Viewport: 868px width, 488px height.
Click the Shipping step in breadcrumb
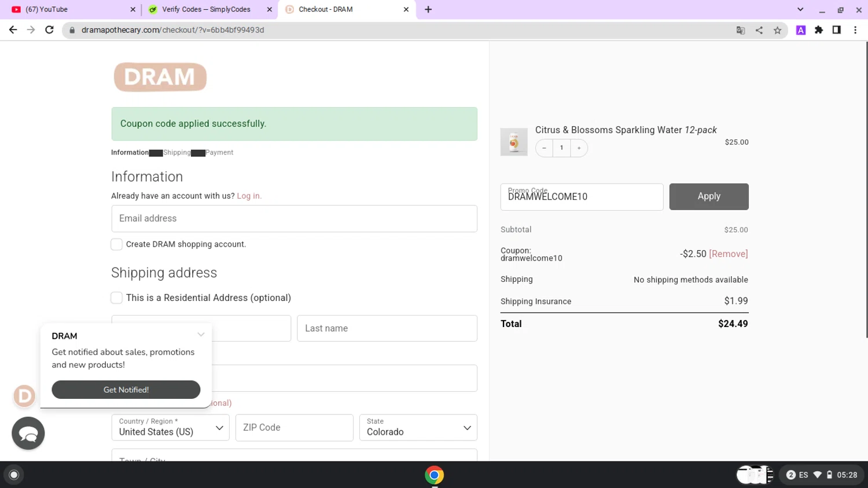click(177, 152)
